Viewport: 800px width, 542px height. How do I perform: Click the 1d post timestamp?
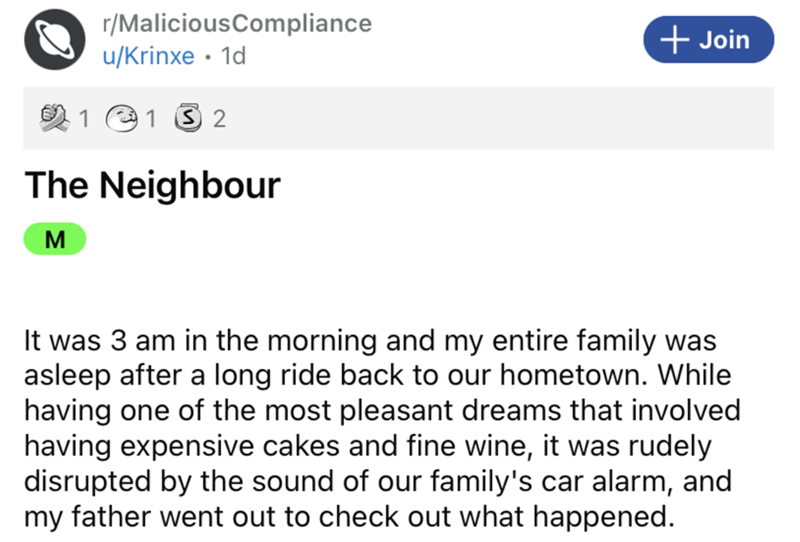click(x=232, y=56)
